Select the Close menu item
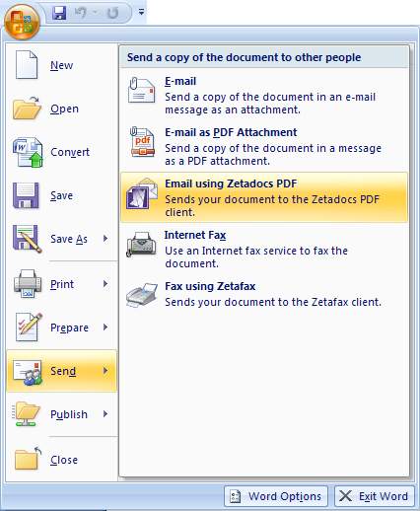420x511 pixels. pyautogui.click(x=62, y=460)
